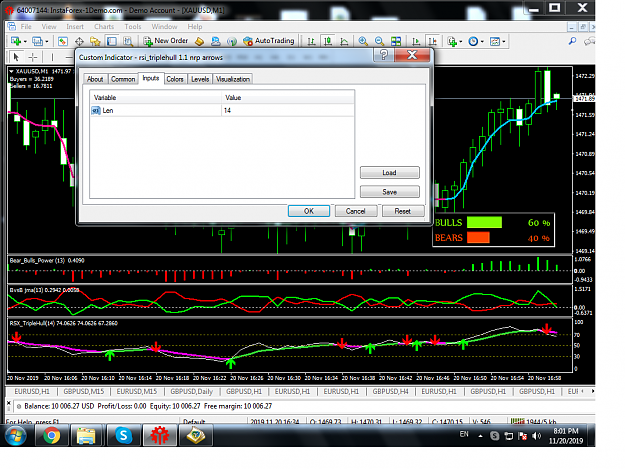This screenshot has width=625, height=469.
Task: Click the green radio-wave signal icon
Action: coord(232,41)
